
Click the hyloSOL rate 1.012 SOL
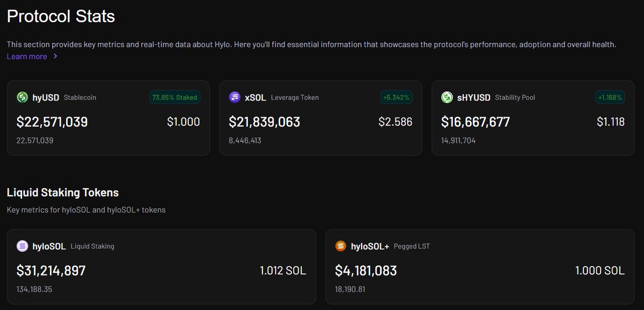tap(283, 270)
